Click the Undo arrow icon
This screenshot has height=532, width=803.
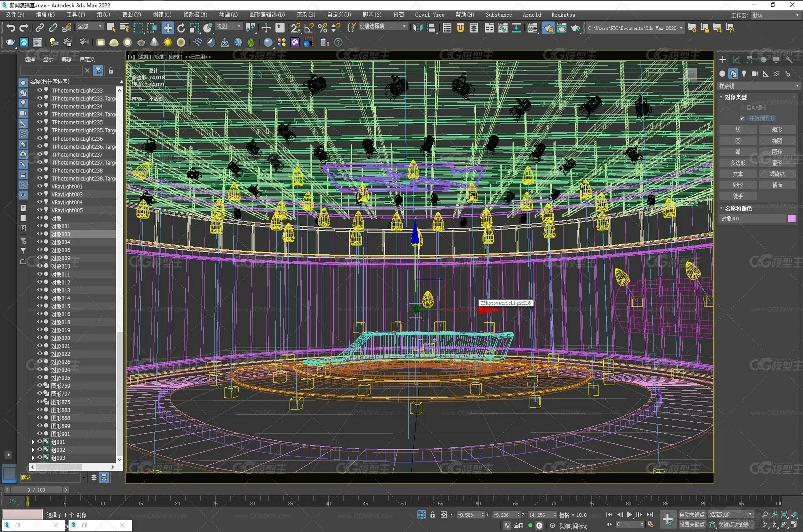[x=10, y=28]
